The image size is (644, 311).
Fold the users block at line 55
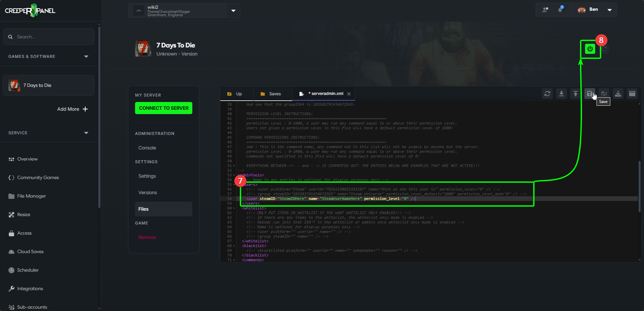234,185
